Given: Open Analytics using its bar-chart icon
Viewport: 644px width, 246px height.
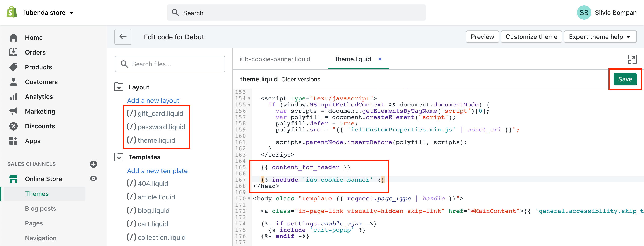Looking at the screenshot, I should coord(13,97).
